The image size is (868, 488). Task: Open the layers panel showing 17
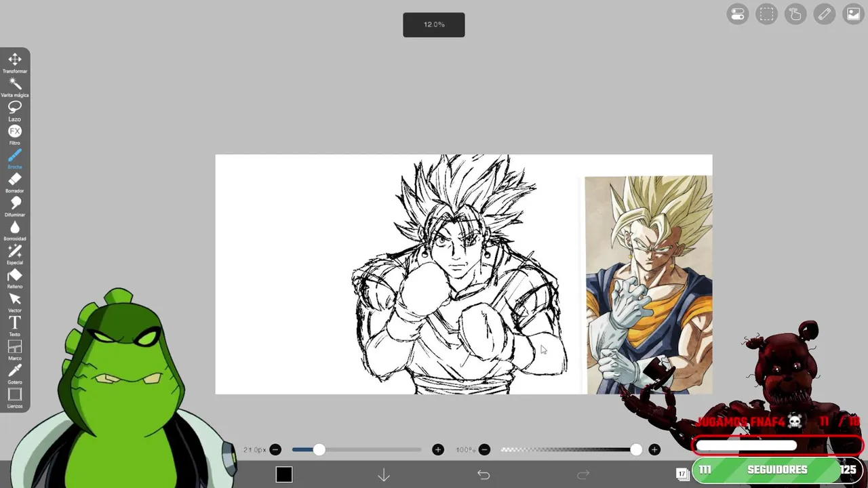[x=682, y=474]
